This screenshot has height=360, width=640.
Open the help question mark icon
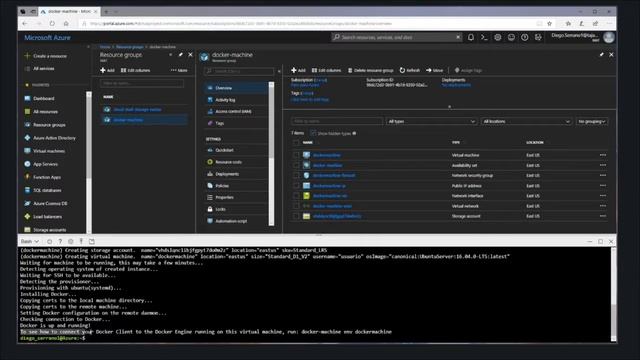click(524, 37)
